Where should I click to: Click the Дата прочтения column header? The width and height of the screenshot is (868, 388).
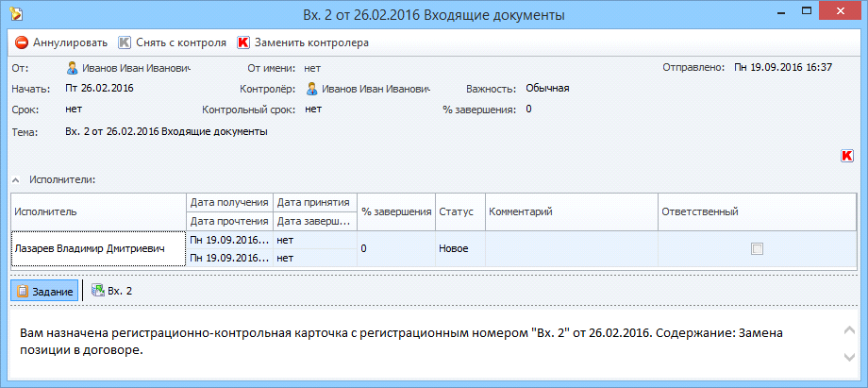click(229, 221)
